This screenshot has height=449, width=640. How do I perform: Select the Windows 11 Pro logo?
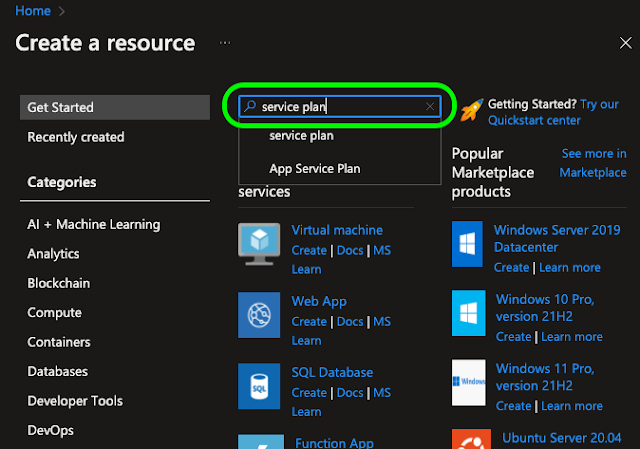469,382
